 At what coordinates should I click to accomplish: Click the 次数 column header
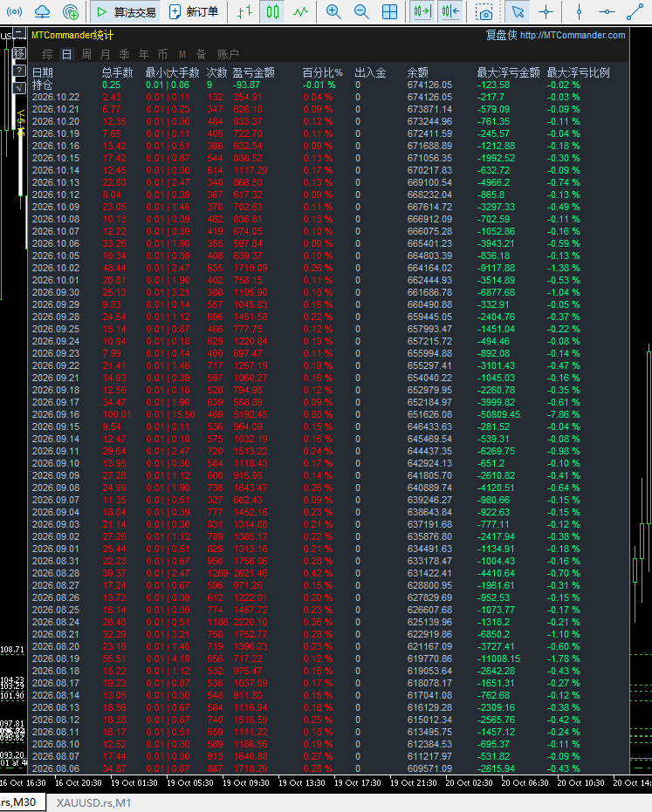[217, 72]
